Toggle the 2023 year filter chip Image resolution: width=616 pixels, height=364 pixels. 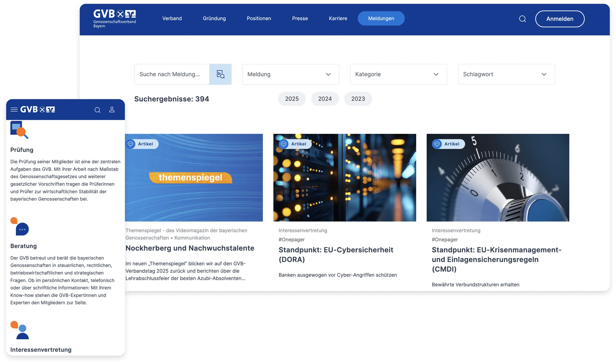coord(358,99)
